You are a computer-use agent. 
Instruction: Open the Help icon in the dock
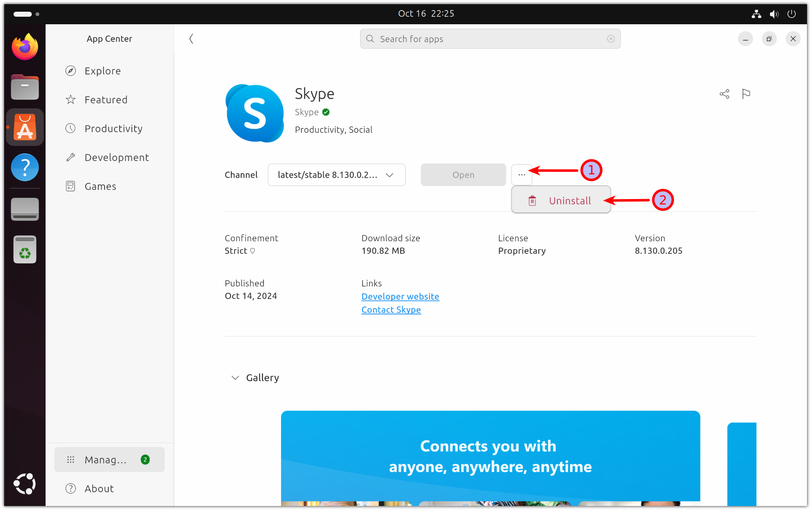pos(25,167)
